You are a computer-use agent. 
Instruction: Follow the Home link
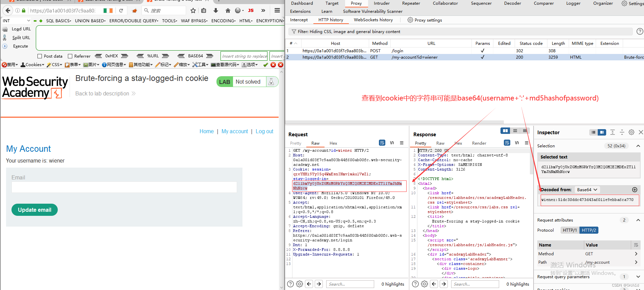coord(207,132)
